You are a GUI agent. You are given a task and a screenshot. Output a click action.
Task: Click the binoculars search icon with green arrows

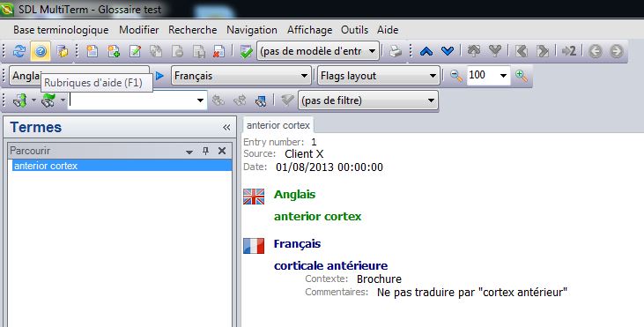(x=19, y=100)
